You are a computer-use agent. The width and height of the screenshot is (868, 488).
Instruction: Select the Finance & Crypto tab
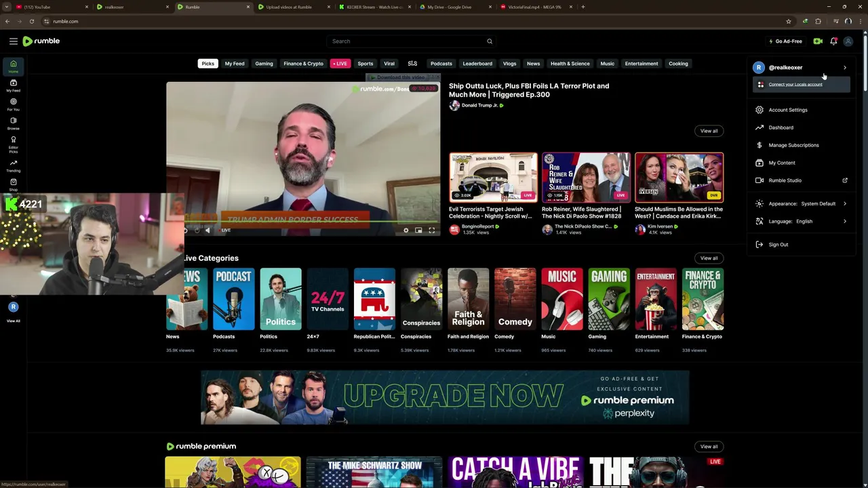click(x=303, y=64)
